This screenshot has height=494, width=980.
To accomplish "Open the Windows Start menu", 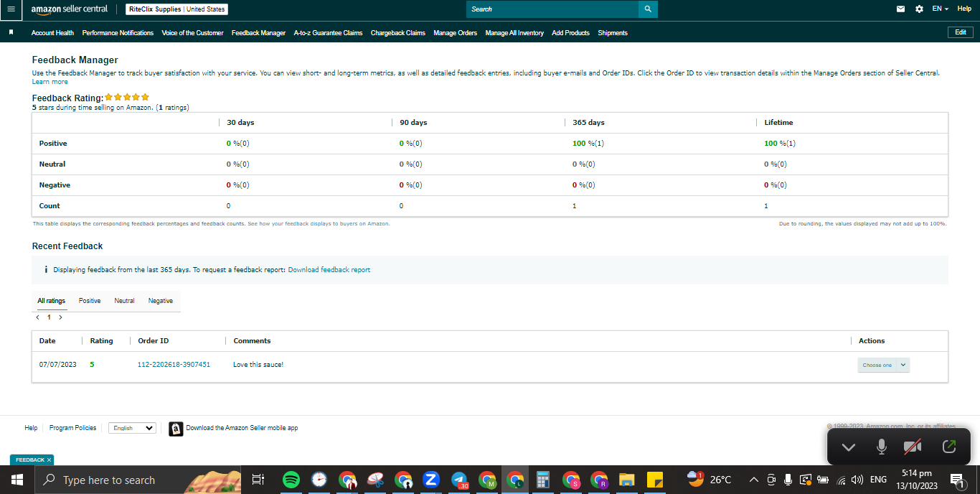I will point(17,480).
